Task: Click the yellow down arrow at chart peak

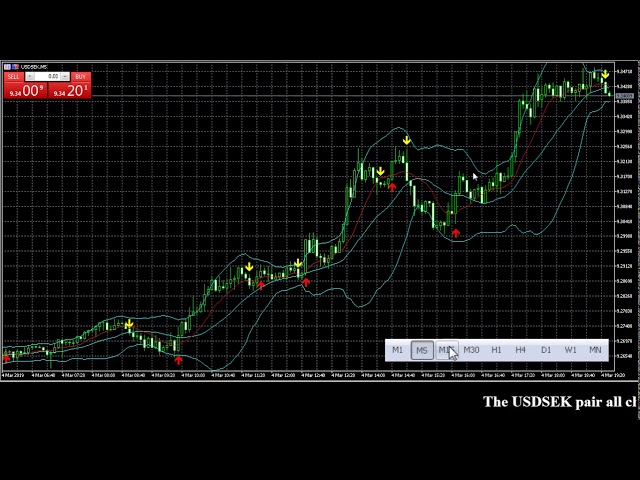Action: [x=406, y=140]
